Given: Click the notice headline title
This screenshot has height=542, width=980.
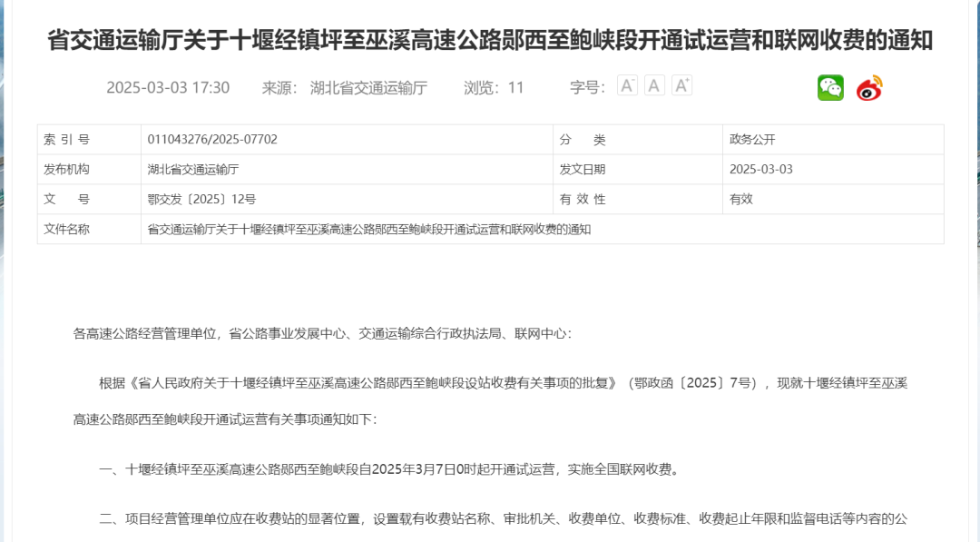Looking at the screenshot, I should tap(490, 41).
